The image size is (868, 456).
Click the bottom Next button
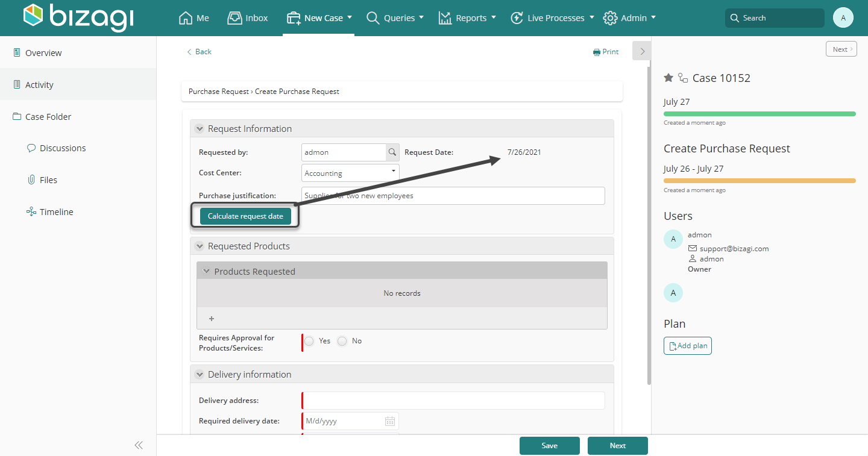click(618, 446)
